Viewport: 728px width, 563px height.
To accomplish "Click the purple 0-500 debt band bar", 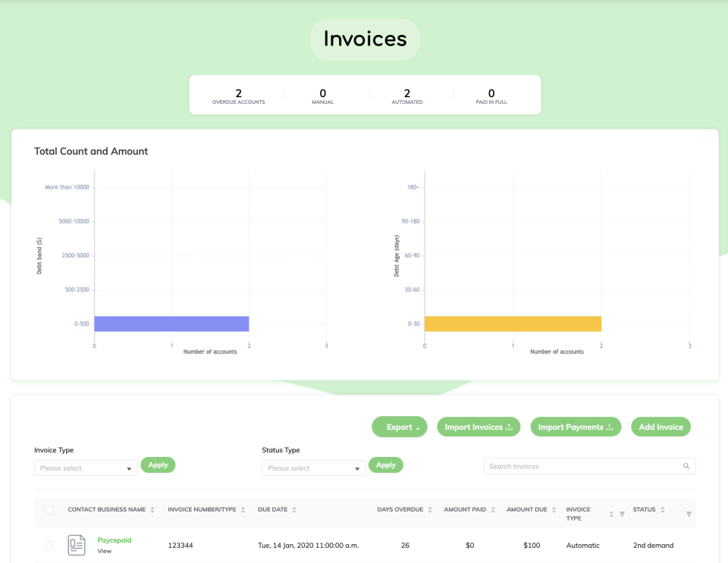I will 172,324.
